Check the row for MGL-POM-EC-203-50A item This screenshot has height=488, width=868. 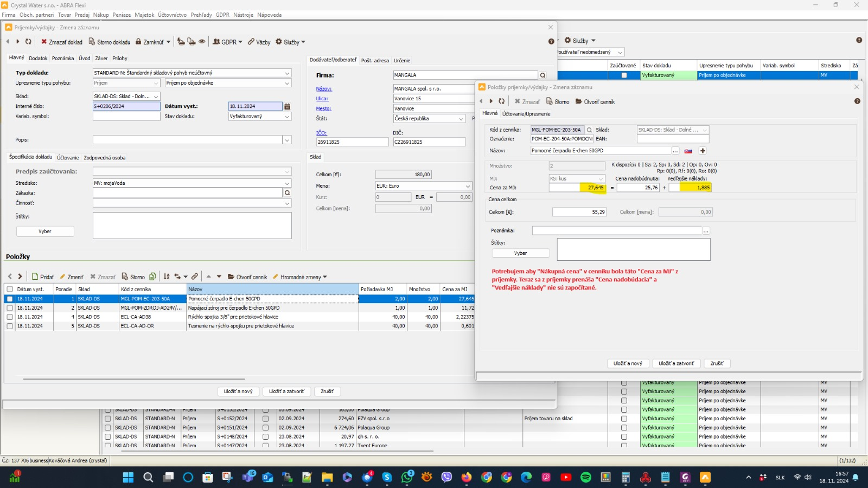point(10,299)
